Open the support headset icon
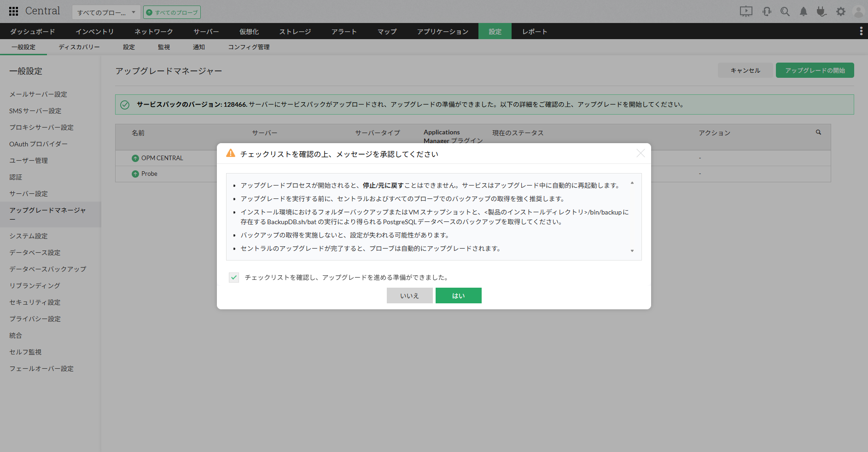 [767, 12]
